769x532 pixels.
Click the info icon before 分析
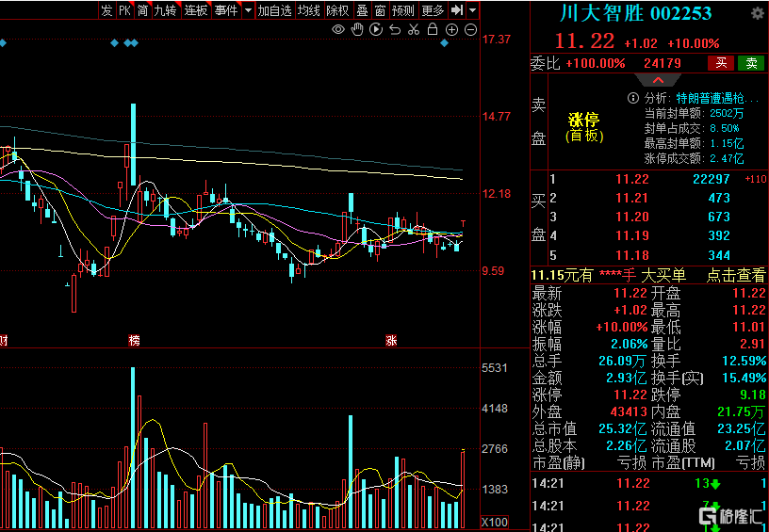pos(633,98)
